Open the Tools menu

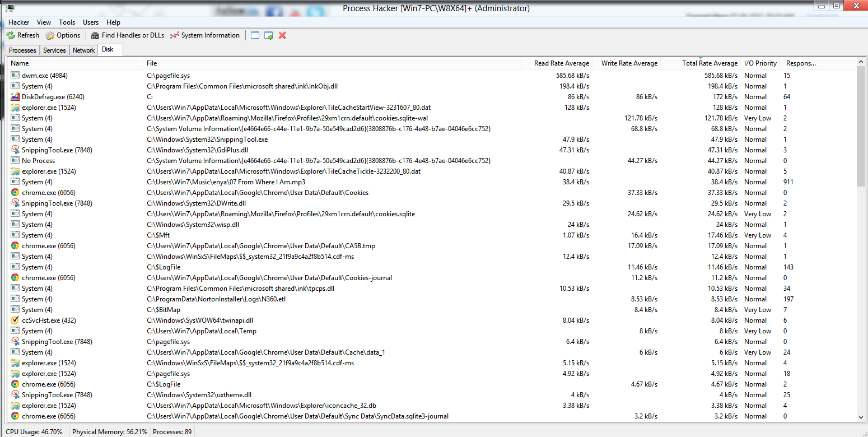(x=67, y=22)
